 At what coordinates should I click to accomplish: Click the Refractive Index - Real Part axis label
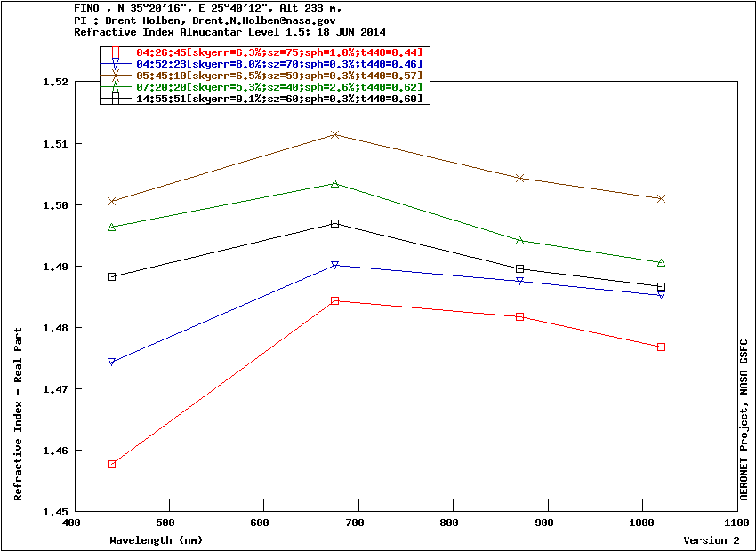point(18,413)
